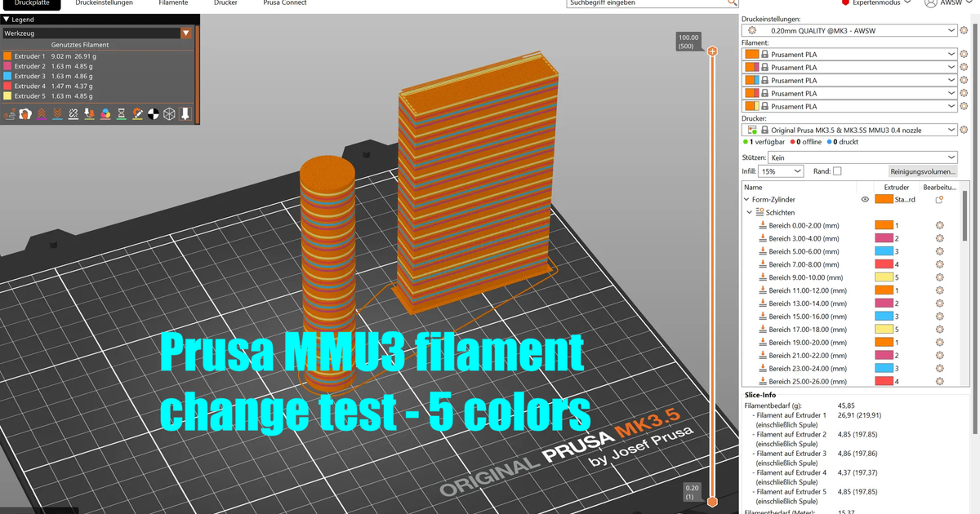This screenshot has height=514, width=980.
Task: Toggle color changes display with the colored-circles icon
Action: tap(105, 113)
